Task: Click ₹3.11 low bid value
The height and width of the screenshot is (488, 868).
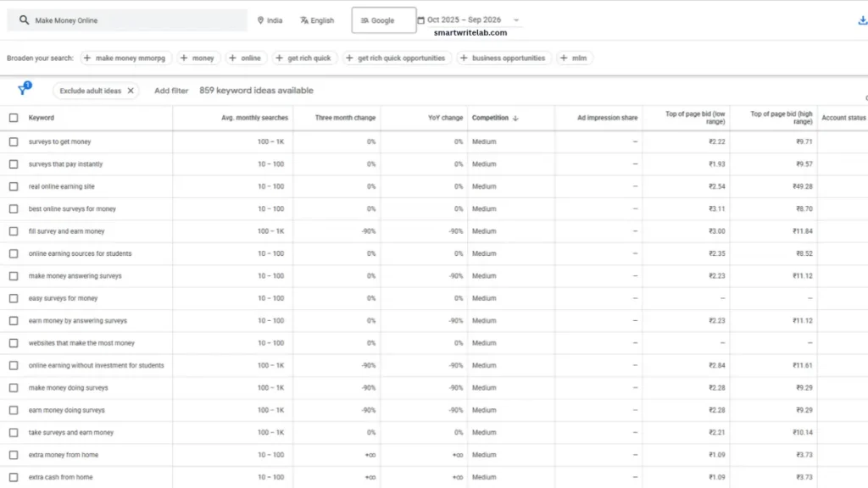Action: [x=716, y=209]
